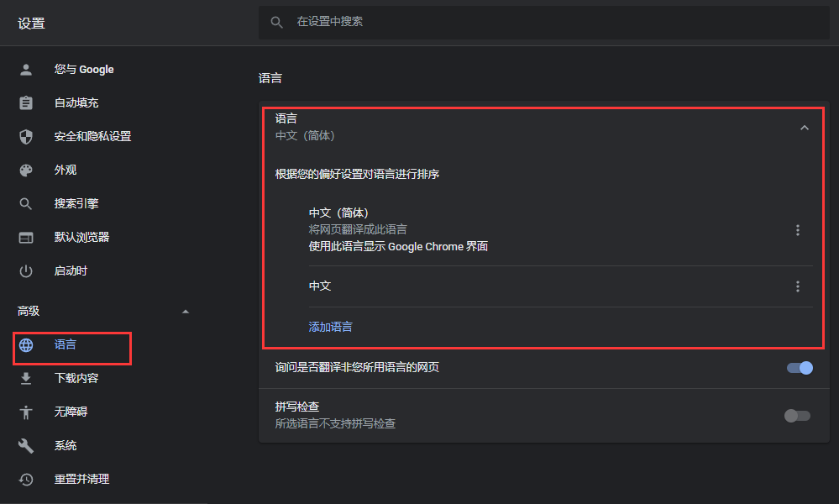
Task: Click 所选语言不支持拼写检查 text
Action: (x=335, y=423)
